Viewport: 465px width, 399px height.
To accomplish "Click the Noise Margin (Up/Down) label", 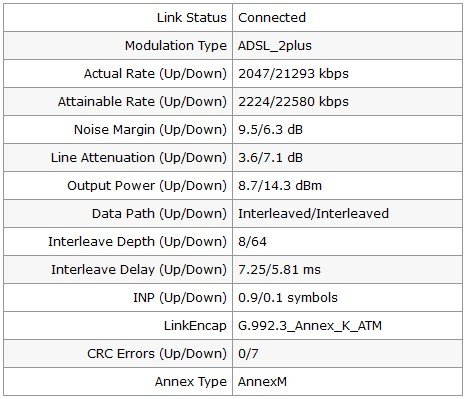I will [150, 130].
